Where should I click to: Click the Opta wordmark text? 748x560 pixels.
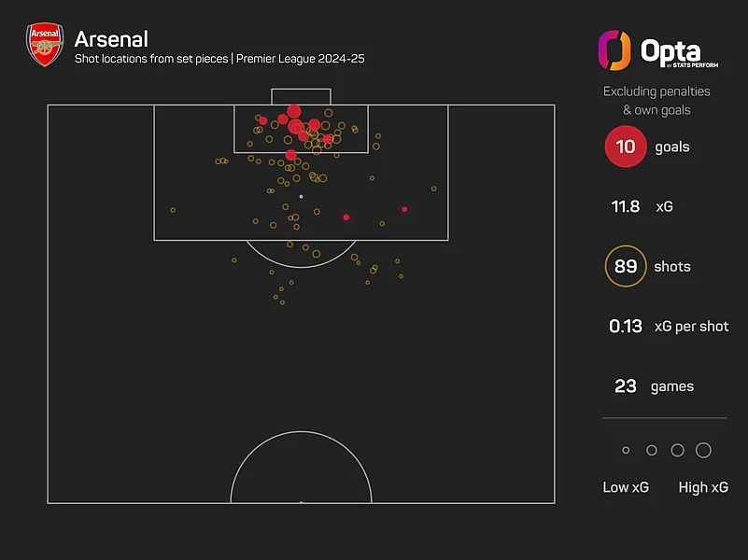pos(670,49)
